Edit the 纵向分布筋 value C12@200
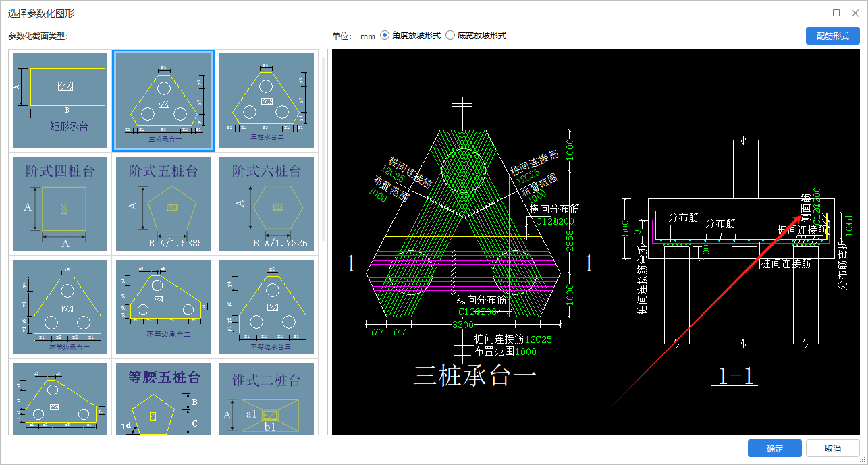Image resolution: width=868 pixels, height=465 pixels. click(479, 312)
